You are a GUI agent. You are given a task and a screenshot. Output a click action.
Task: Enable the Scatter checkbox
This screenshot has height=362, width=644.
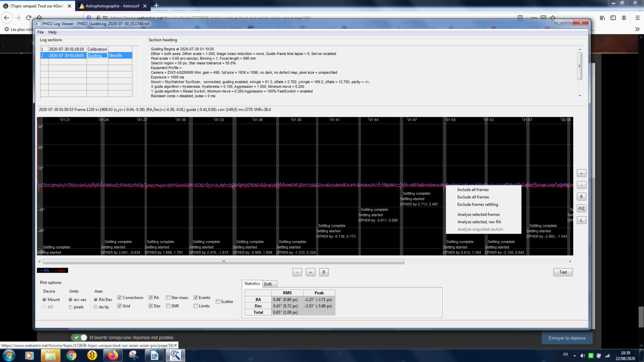[218, 302]
